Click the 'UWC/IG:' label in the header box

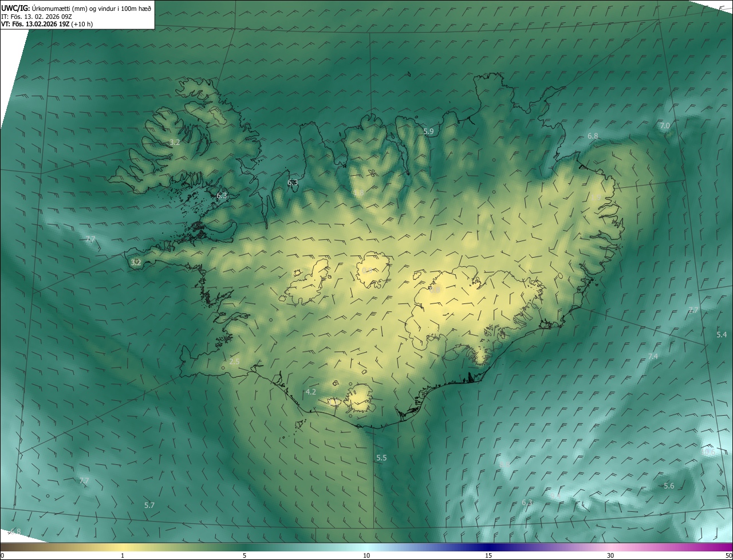click(x=15, y=8)
